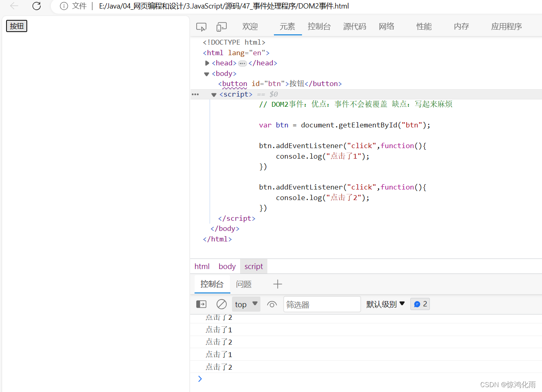Screen dimensions: 542x392
Task: Click body in the breadcrumb bar
Action: 227,266
